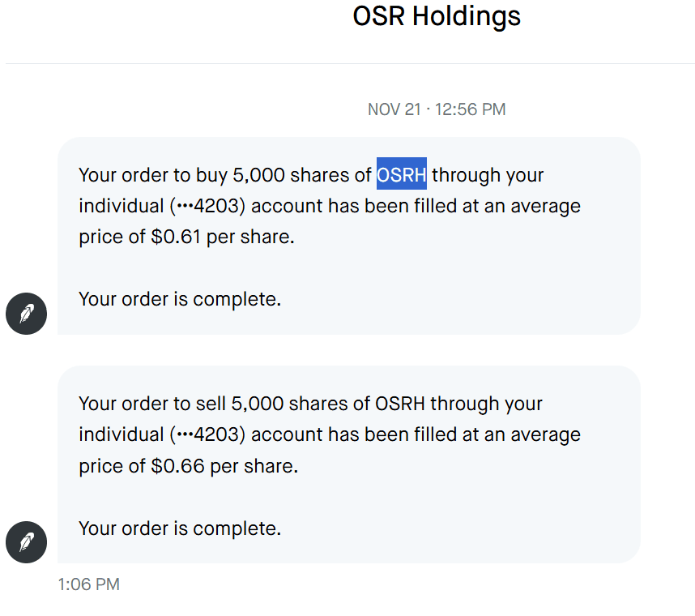The image size is (695, 616).
Task: Click the Robinhood feather avatar beside sell message
Action: click(x=27, y=541)
